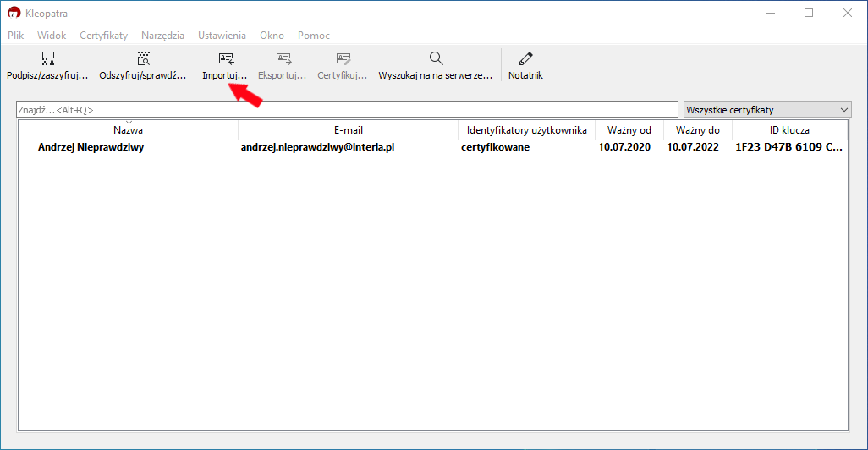This screenshot has width=868, height=450.
Task: Expand the Wszystkie certyfikaty filter dropdown
Action: click(x=767, y=110)
